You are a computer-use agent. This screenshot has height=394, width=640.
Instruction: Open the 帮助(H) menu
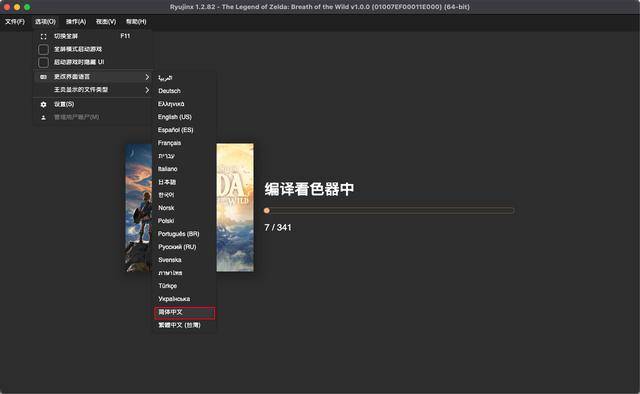coord(136,22)
